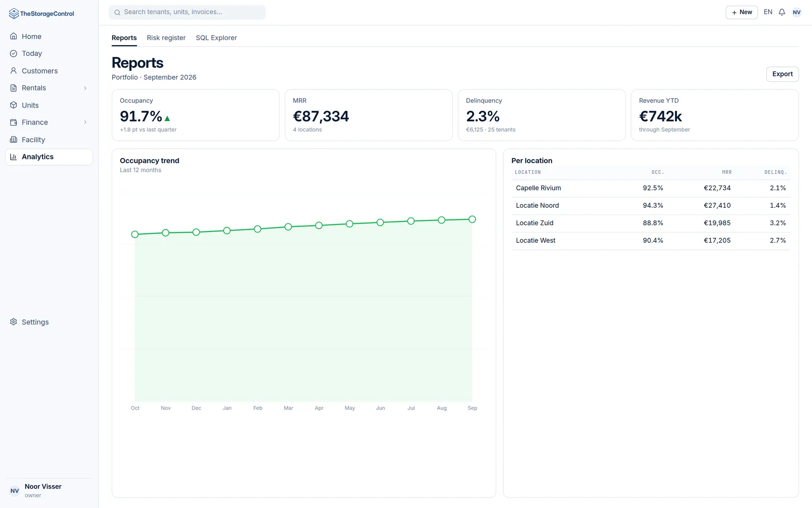Open Today in the sidebar
This screenshot has width=812, height=508.
[49, 53]
